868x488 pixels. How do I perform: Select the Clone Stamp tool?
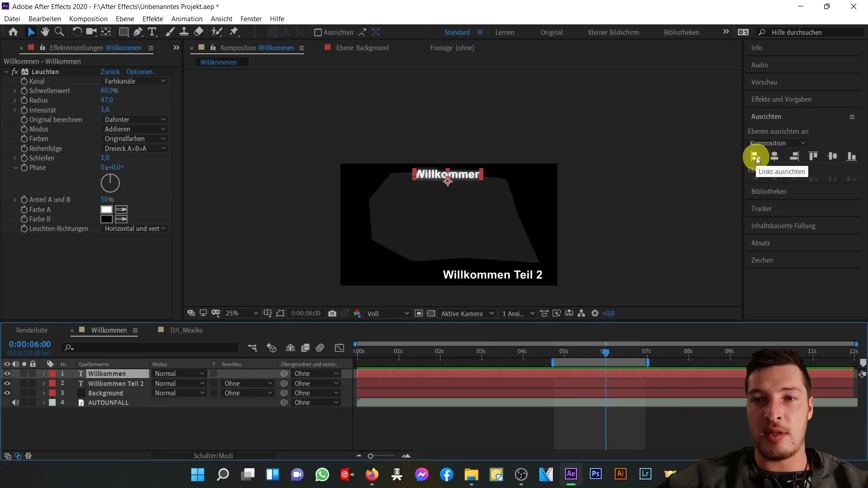pyautogui.click(x=184, y=32)
